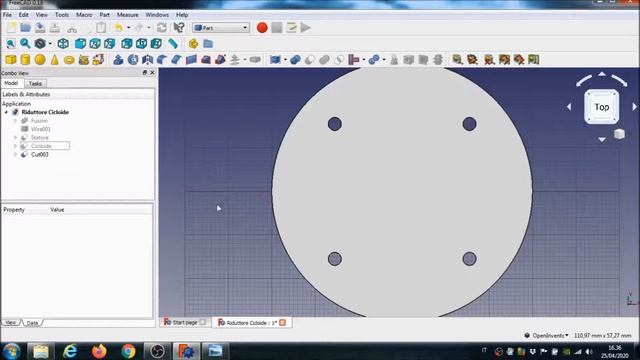
Task: Close the Riduttore Cicloide document tab
Action: pyautogui.click(x=282, y=322)
